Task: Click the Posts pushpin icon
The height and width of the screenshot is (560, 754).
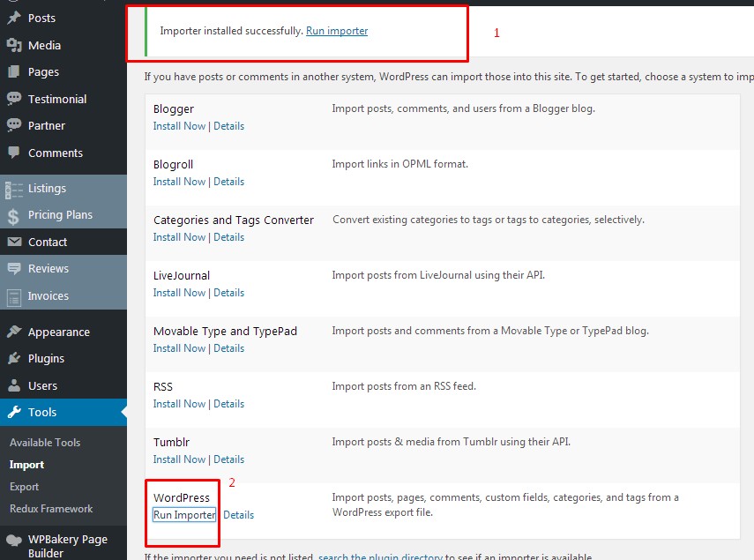Action: pos(14,19)
